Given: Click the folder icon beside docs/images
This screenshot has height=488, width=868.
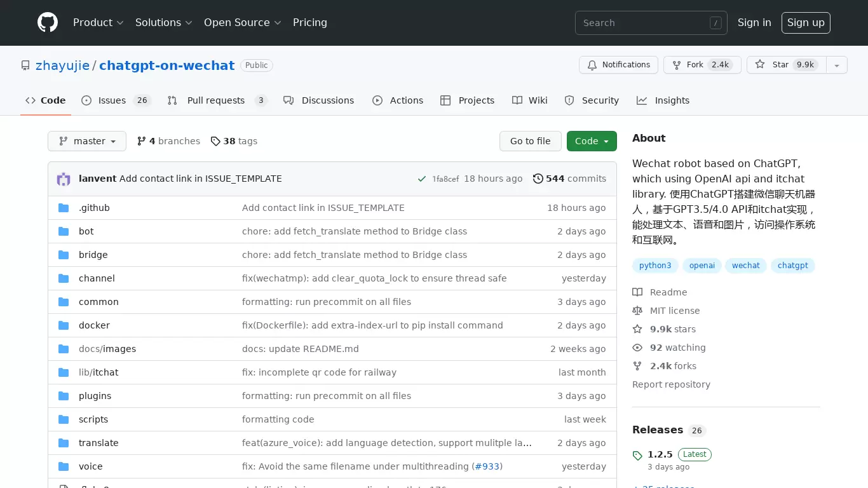Looking at the screenshot, I should pos(64,349).
